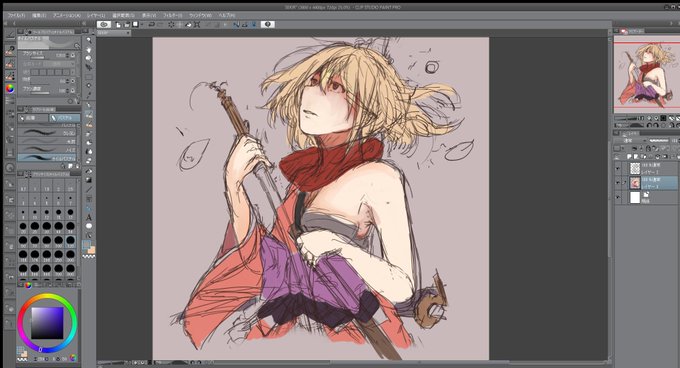Hide the top レイヤー 2 layer with eye

[618, 168]
